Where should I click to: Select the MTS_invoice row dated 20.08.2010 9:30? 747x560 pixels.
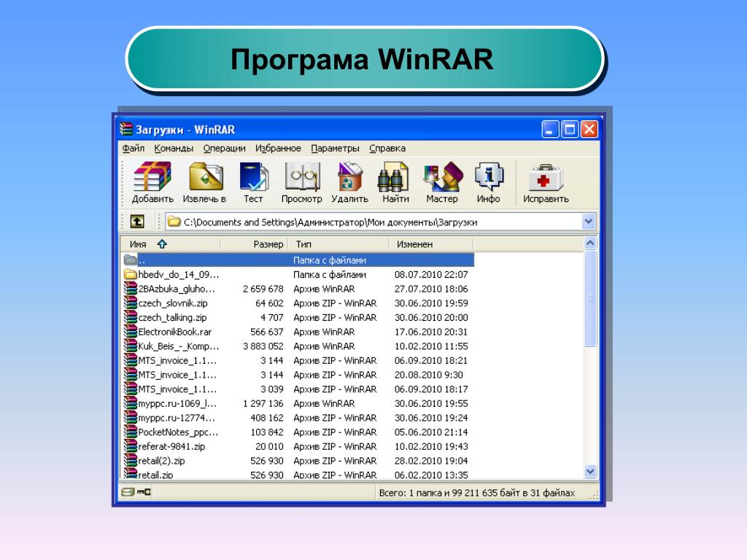point(298,375)
